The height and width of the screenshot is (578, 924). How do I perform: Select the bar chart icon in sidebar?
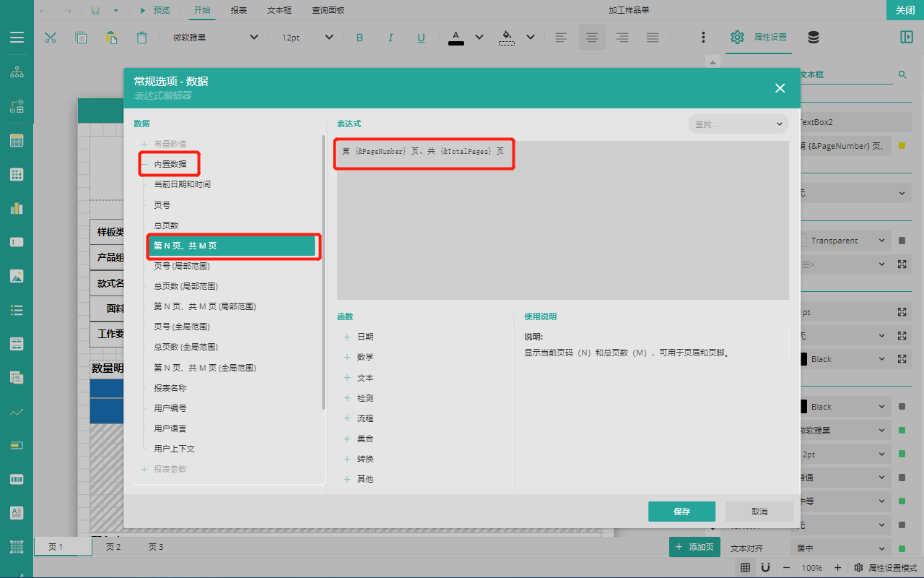click(x=17, y=208)
